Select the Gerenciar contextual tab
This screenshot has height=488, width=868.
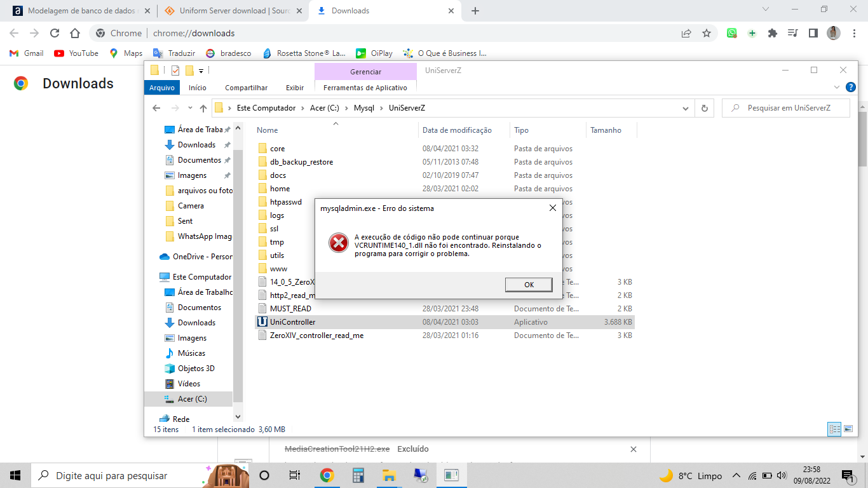pyautogui.click(x=365, y=72)
